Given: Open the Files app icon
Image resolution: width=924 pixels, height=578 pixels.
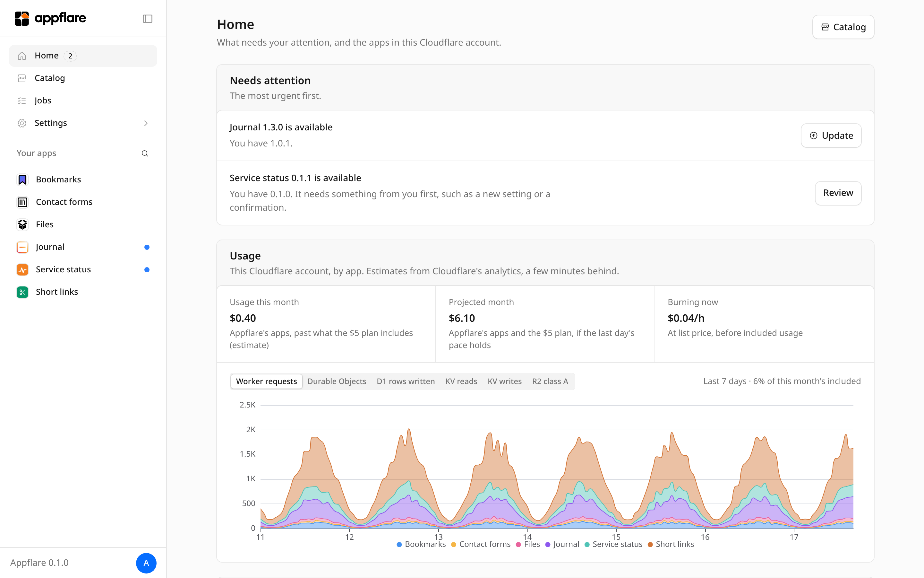Looking at the screenshot, I should pos(22,225).
